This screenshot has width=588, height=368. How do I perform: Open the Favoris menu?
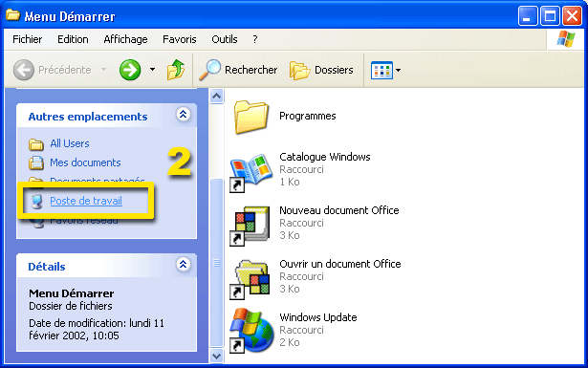179,39
